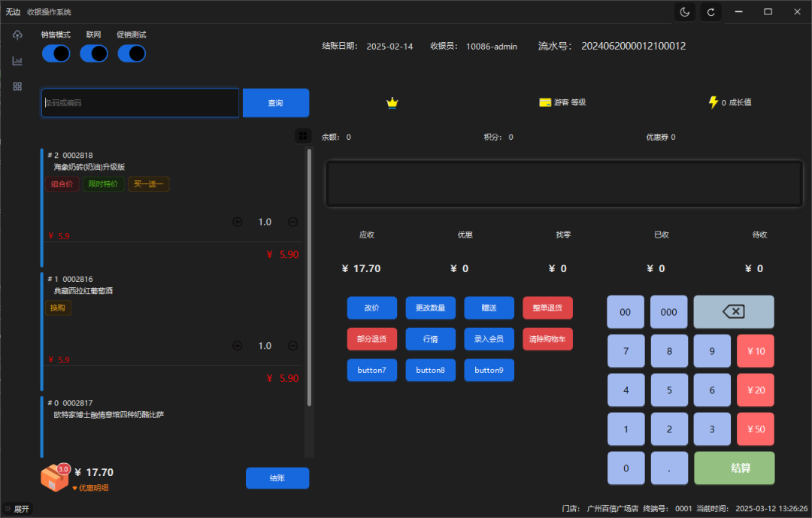The height and width of the screenshot is (518, 812).
Task: Toggle the 联网 switch
Action: (x=94, y=53)
